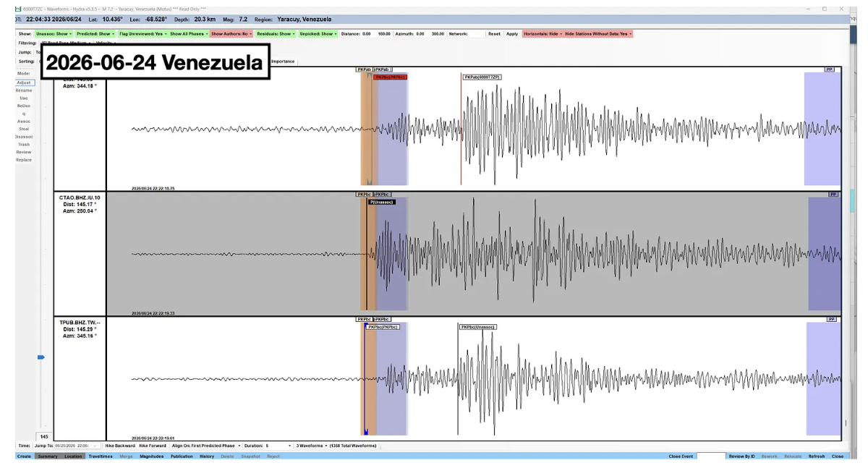Screen dimensions: 868x476
Task: Open the Publication view
Action: [182, 456]
